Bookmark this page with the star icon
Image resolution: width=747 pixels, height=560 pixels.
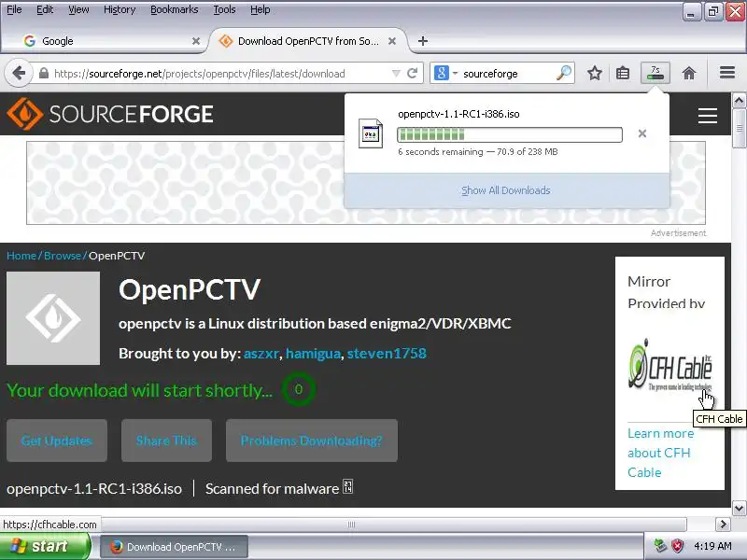tap(594, 74)
